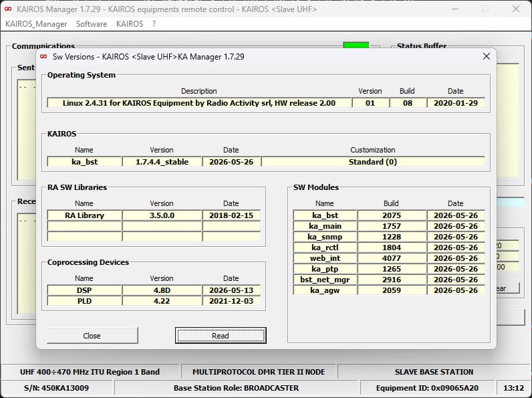Open the KAIROS_Manager menu
The image size is (532, 398).
point(36,24)
